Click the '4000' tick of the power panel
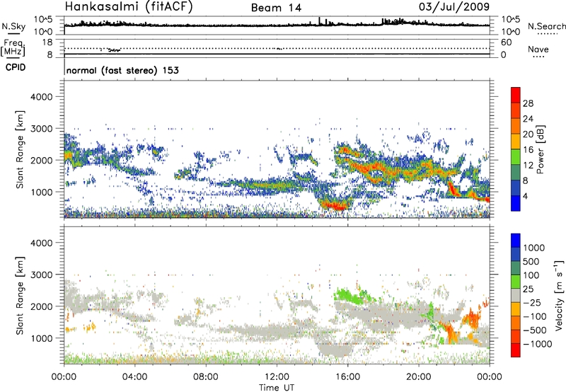This screenshot has height=392, width=566. (x=42, y=97)
